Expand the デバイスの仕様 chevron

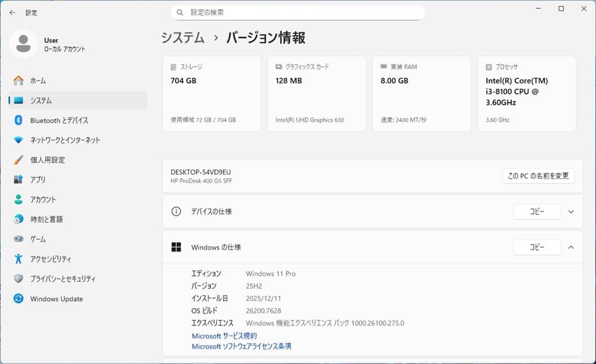click(571, 212)
